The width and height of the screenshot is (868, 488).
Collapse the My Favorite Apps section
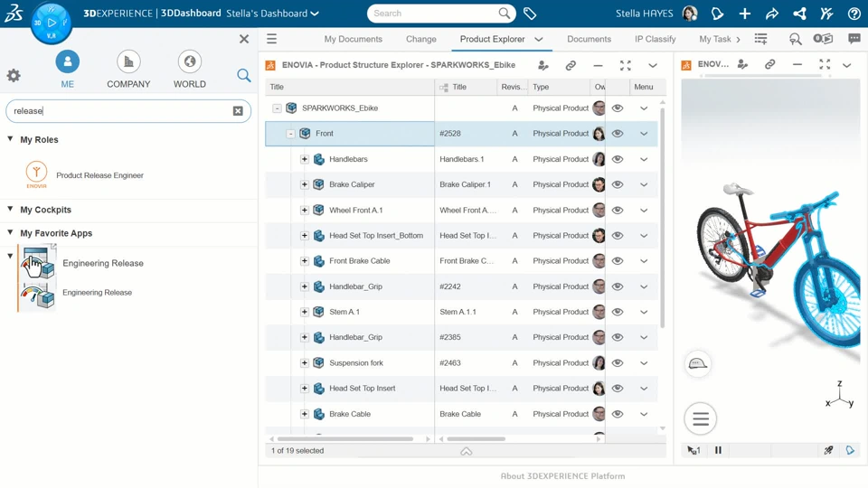(10, 232)
